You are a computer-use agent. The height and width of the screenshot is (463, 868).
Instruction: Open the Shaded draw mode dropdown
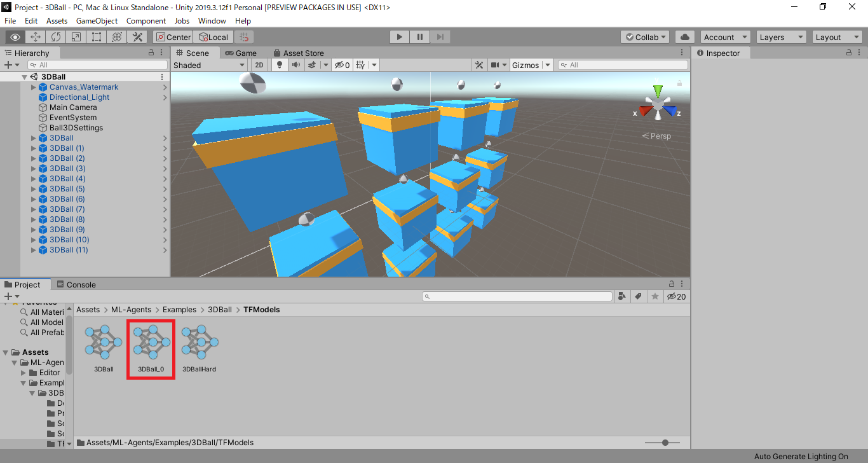click(x=210, y=65)
